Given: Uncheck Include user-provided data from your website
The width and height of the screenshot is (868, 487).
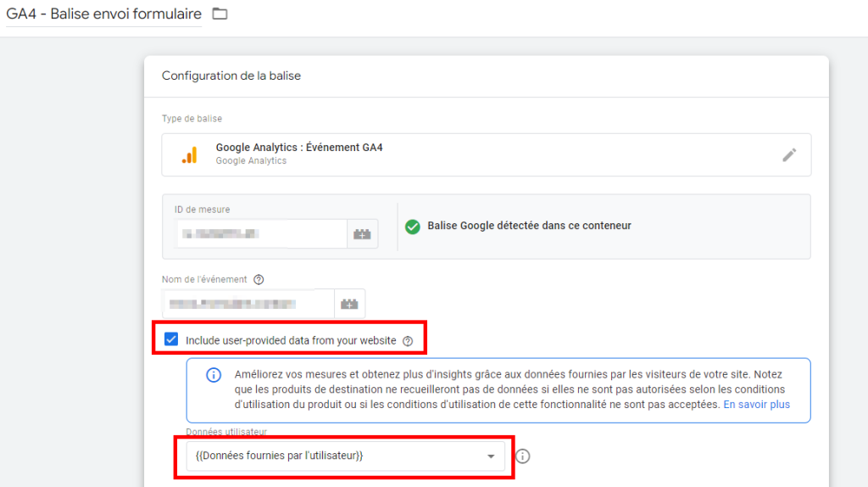Looking at the screenshot, I should [171, 340].
